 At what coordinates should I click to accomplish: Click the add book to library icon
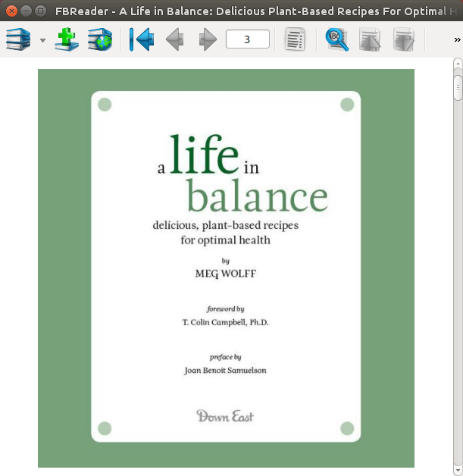click(67, 39)
